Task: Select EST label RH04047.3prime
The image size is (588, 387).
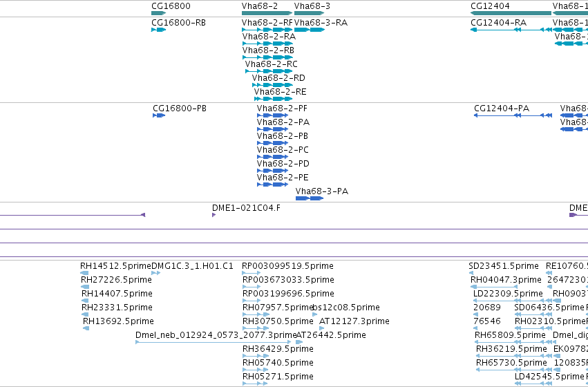Action: [506, 280]
